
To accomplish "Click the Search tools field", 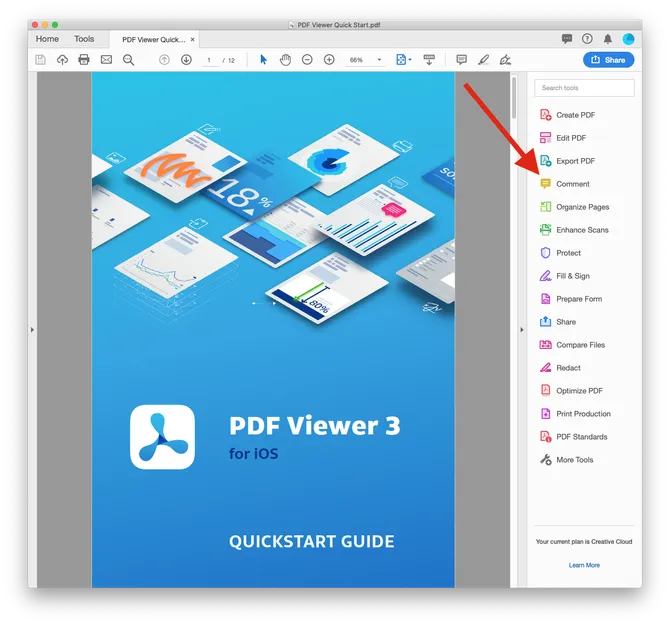I will click(x=584, y=88).
